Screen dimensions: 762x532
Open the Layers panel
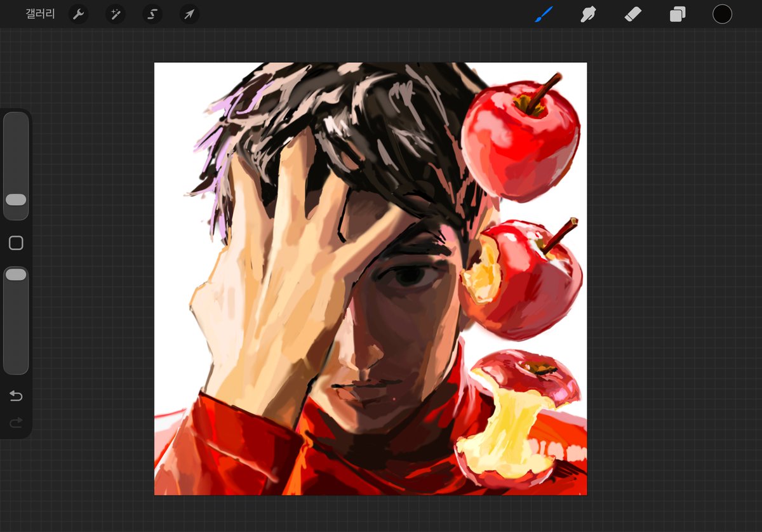coord(678,14)
